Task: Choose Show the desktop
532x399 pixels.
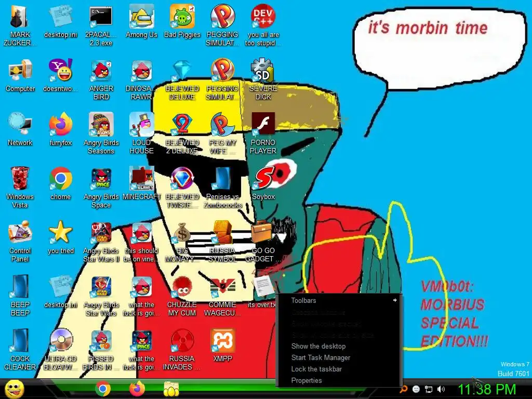Action: pos(339,346)
